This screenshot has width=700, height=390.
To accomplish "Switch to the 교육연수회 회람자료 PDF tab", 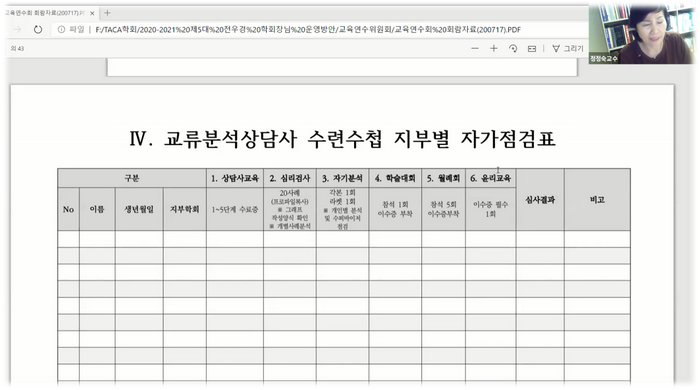I will pyautogui.click(x=46, y=13).
